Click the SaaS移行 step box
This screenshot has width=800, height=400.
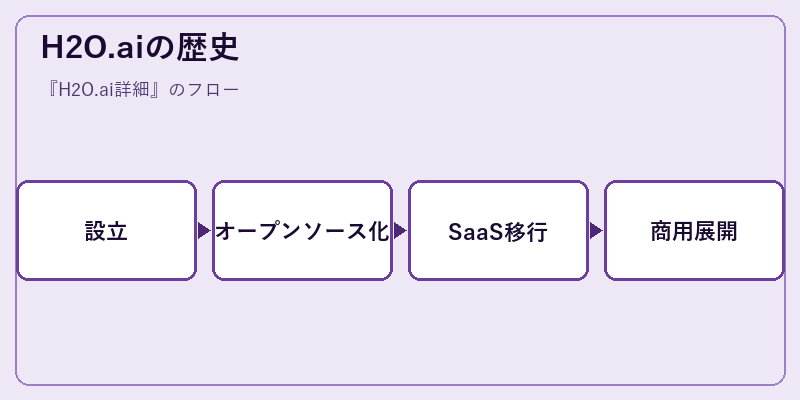click(498, 231)
